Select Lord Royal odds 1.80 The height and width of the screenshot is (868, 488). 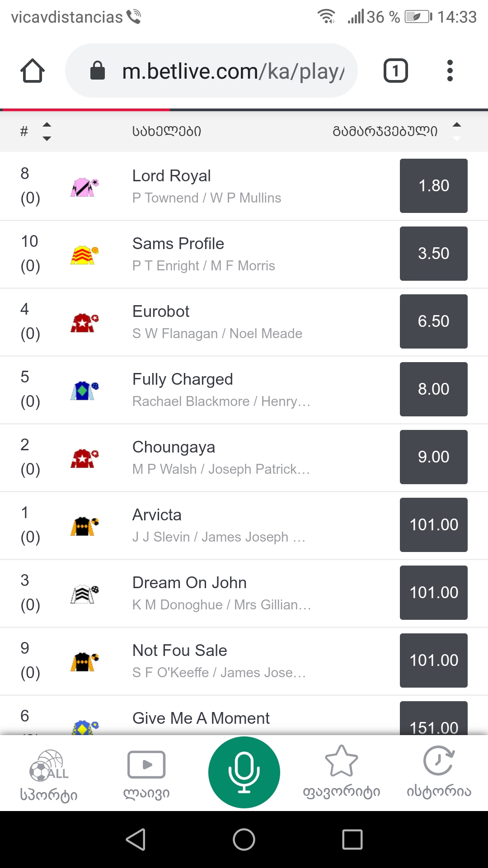click(x=433, y=186)
